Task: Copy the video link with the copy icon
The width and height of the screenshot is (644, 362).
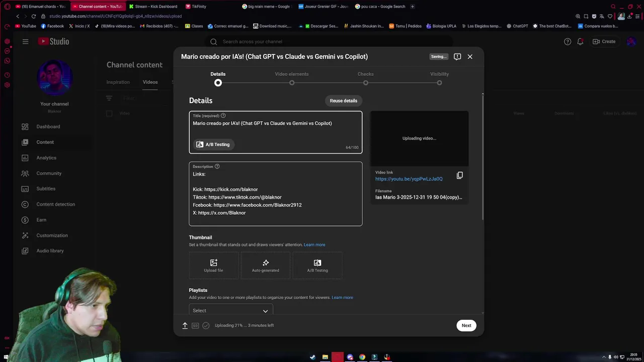Action: coord(459,175)
